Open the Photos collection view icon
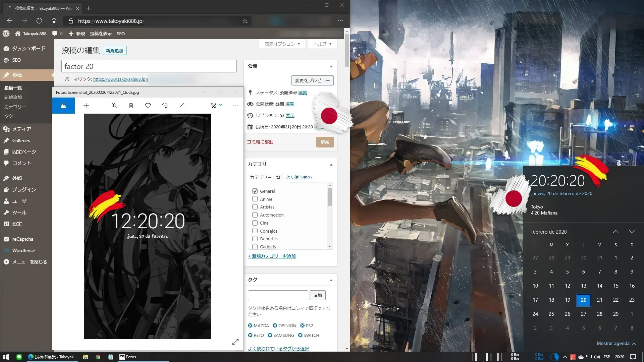This screenshot has height=362, width=644. [x=63, y=106]
